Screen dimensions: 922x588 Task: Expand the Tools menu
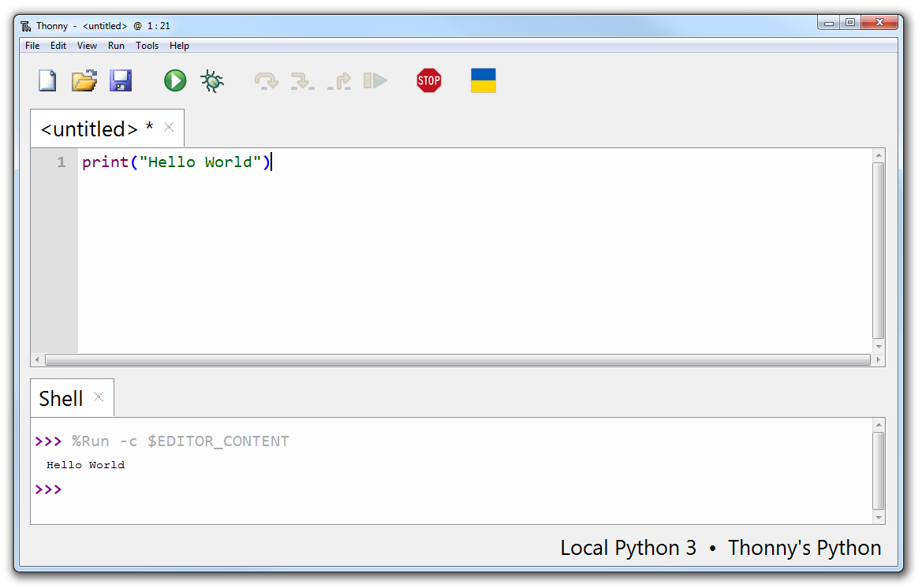point(147,46)
